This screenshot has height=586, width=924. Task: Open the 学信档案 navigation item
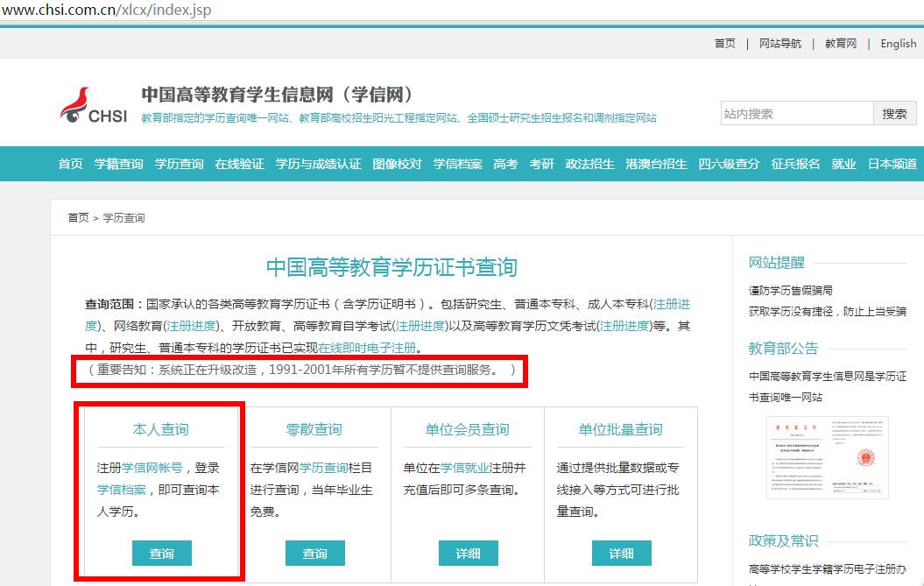point(458,164)
